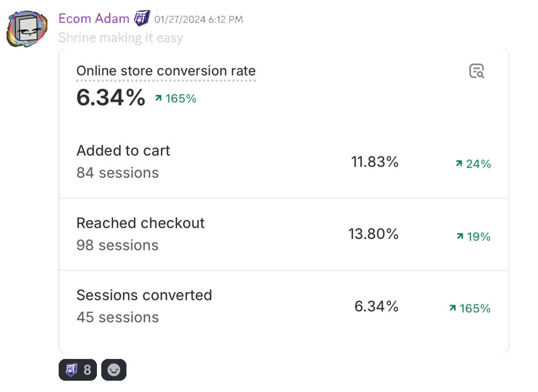Screen dimensions: 538x392
Task: Click the 24% increase arrow icon
Action: (459, 163)
